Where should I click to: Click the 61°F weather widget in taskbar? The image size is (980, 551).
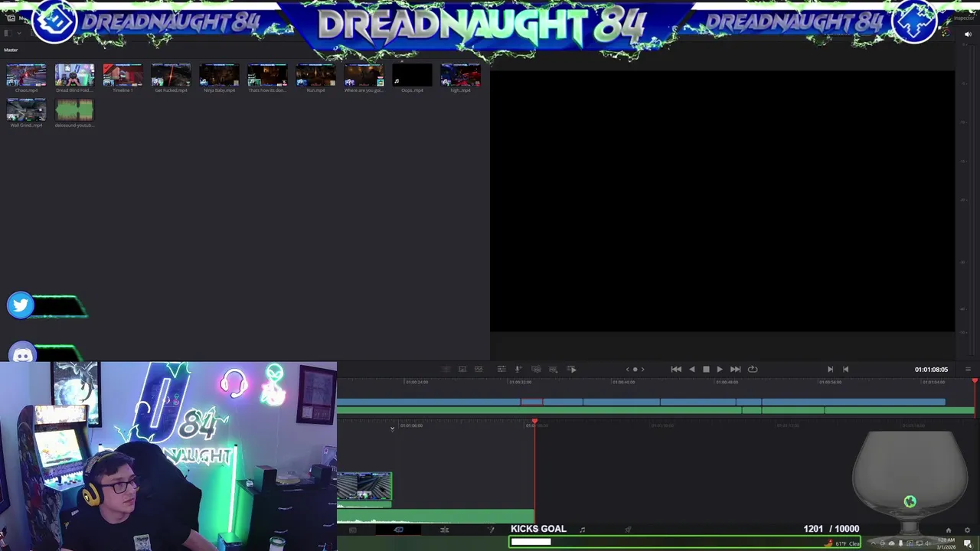click(844, 543)
